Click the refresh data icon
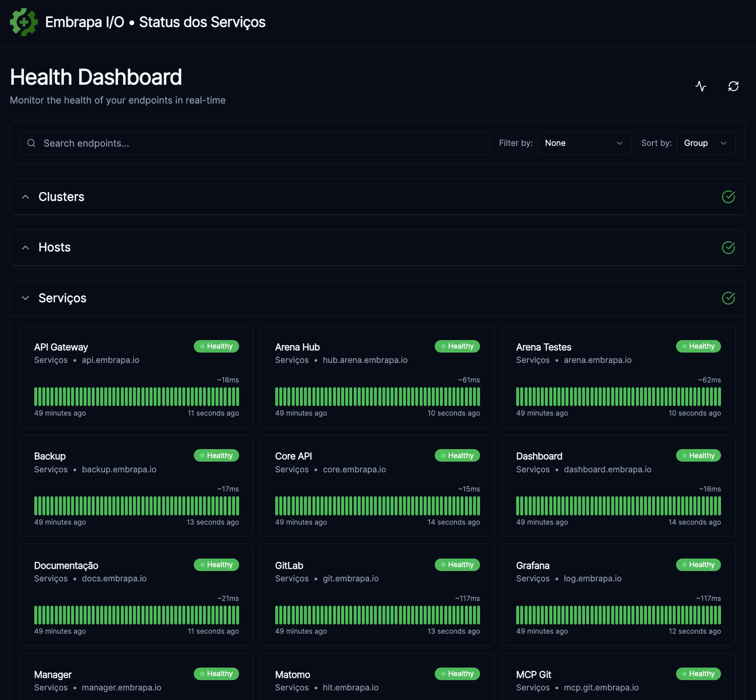The height and width of the screenshot is (700, 756). click(733, 86)
